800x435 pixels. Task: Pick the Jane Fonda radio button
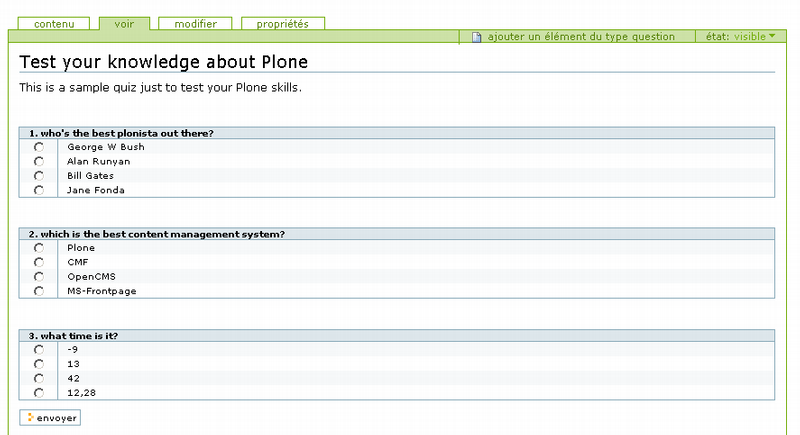coord(39,190)
